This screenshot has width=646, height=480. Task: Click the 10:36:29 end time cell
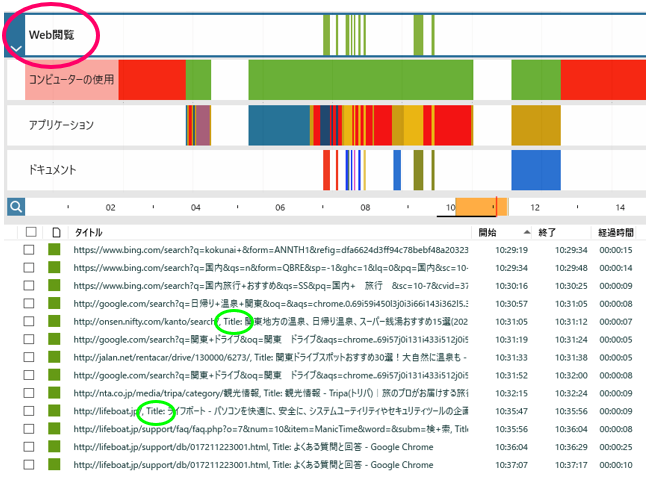[x=571, y=447]
